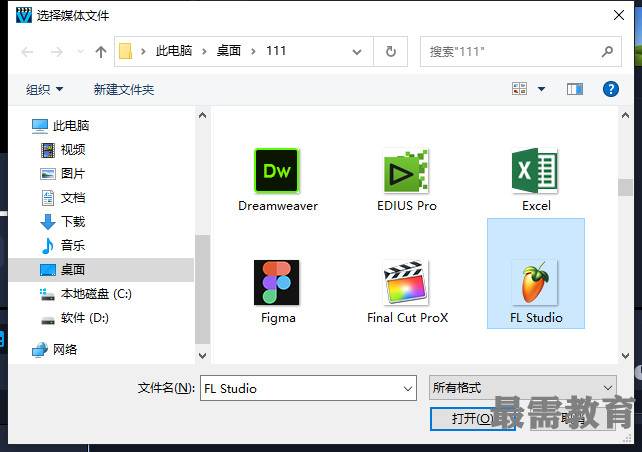Select the Figma file icon
Viewport: 642px width, 452px height.
pyautogui.click(x=277, y=282)
